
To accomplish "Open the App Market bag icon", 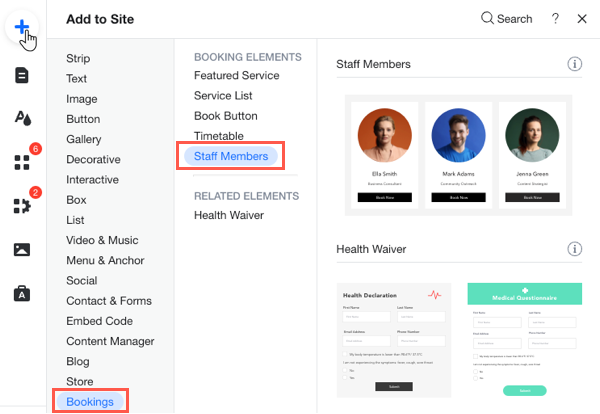I will [22, 293].
